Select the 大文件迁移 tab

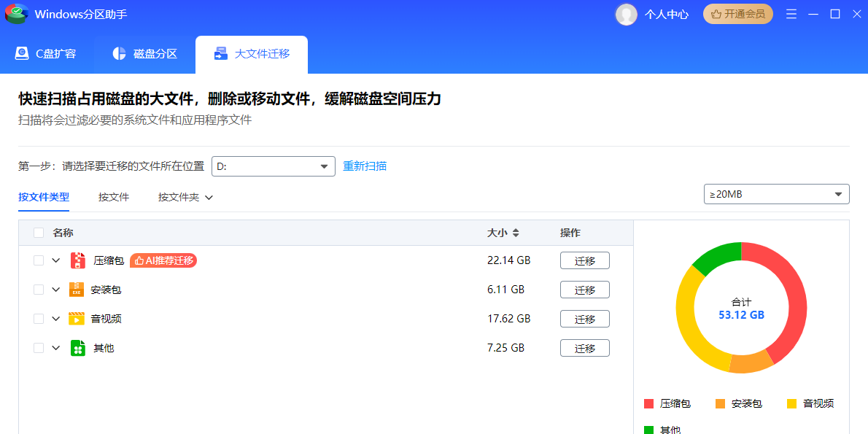(252, 54)
